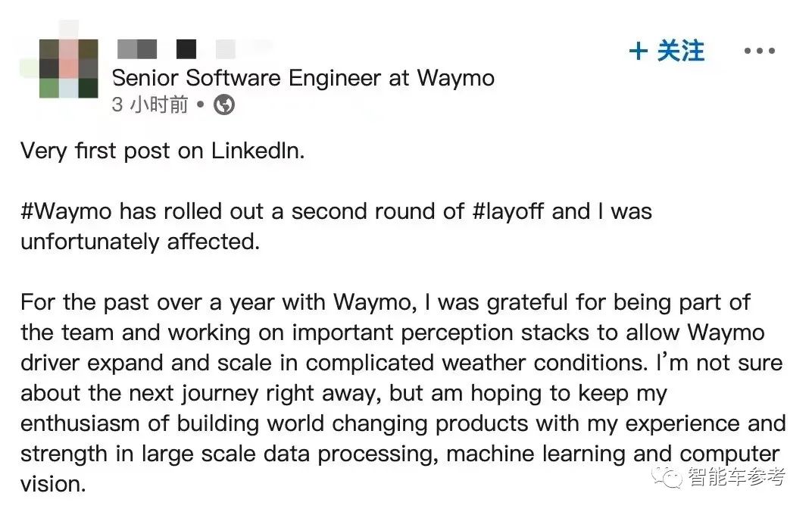Click the first gray censored name block
The height and width of the screenshot is (512, 812).
[136, 48]
